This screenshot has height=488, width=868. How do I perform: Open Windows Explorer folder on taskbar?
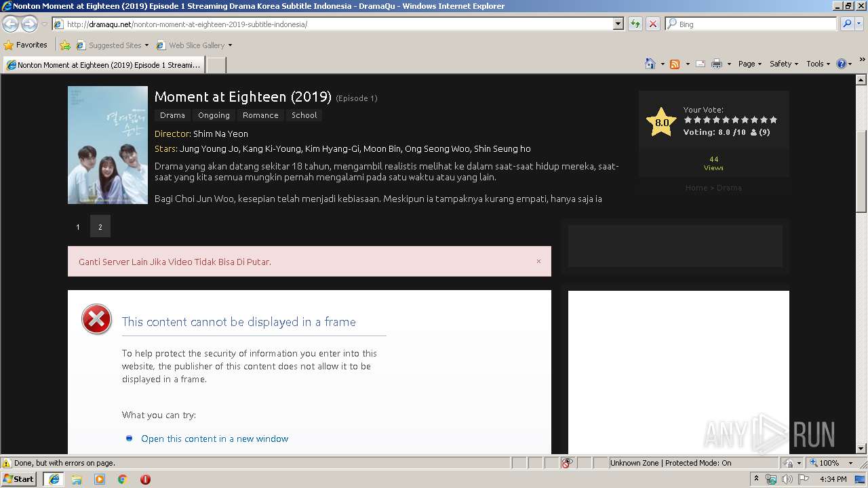pos(77,479)
